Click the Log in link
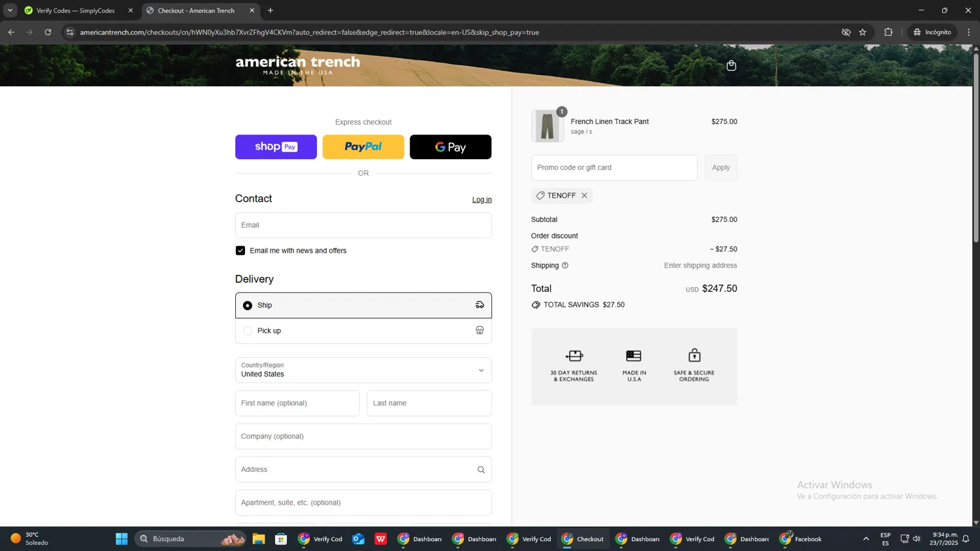Viewport: 980px width, 551px height. click(x=482, y=200)
